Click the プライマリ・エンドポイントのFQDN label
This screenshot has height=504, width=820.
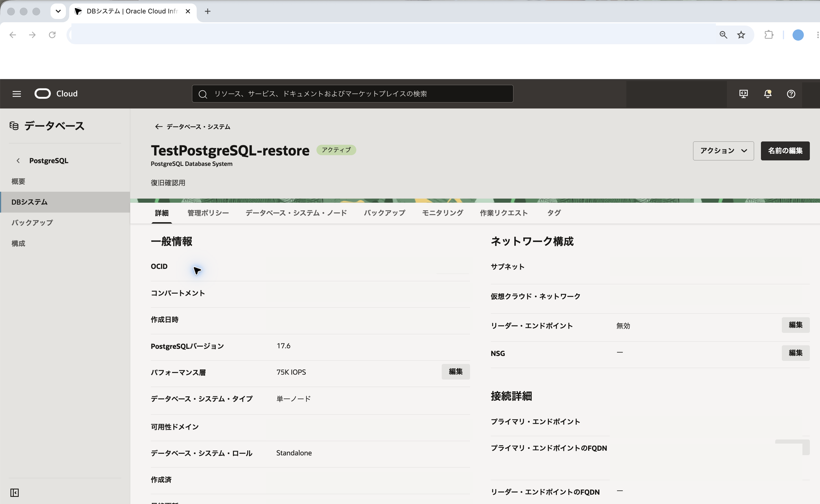(x=549, y=448)
